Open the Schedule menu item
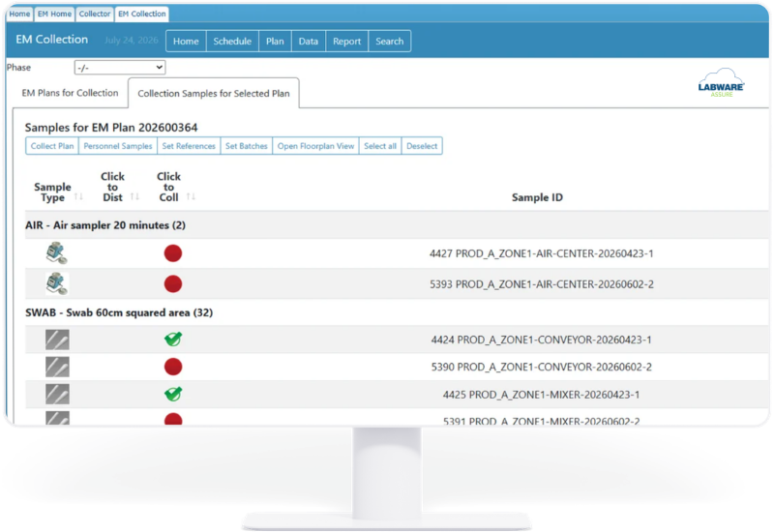The height and width of the screenshot is (532, 774). tap(232, 42)
